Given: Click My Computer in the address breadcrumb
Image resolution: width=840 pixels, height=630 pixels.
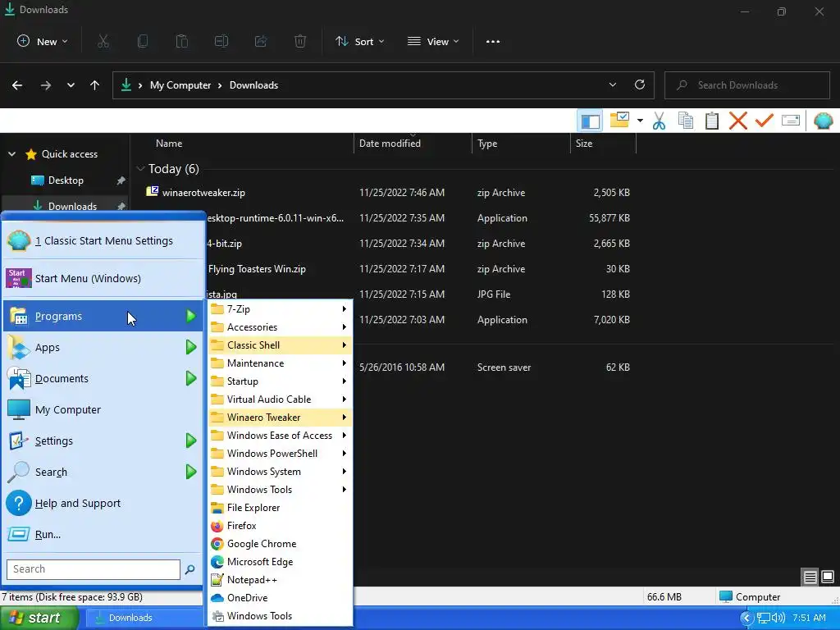Looking at the screenshot, I should click(x=180, y=85).
